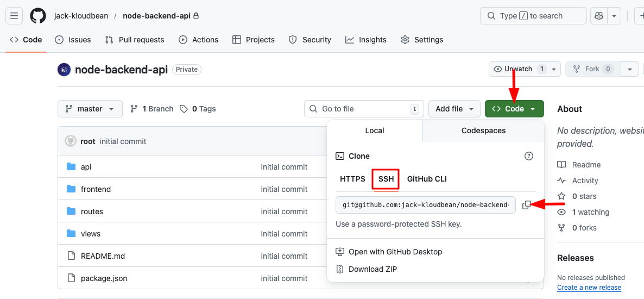Open the routes row's initial commit link
644x299 pixels.
coord(284,211)
